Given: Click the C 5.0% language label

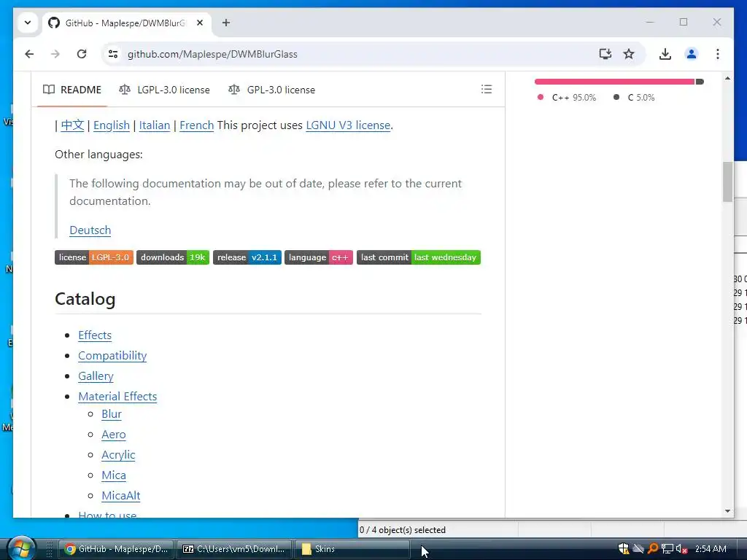Looking at the screenshot, I should coord(635,97).
